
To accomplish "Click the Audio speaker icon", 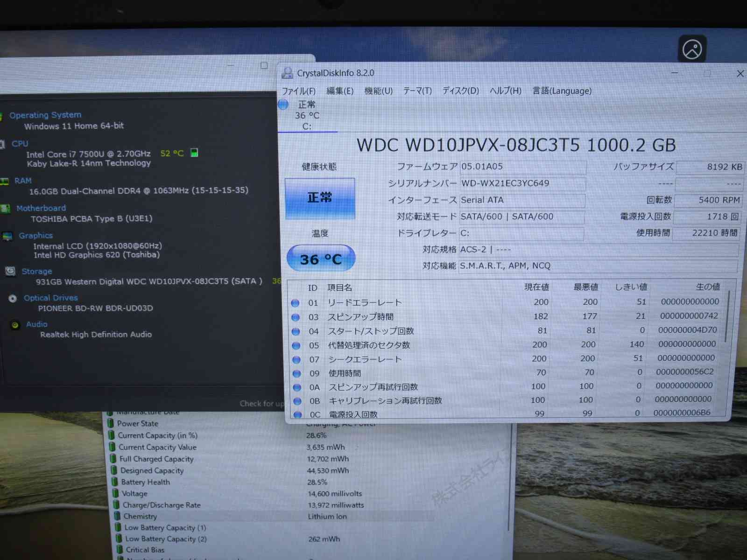I will pos(15,325).
